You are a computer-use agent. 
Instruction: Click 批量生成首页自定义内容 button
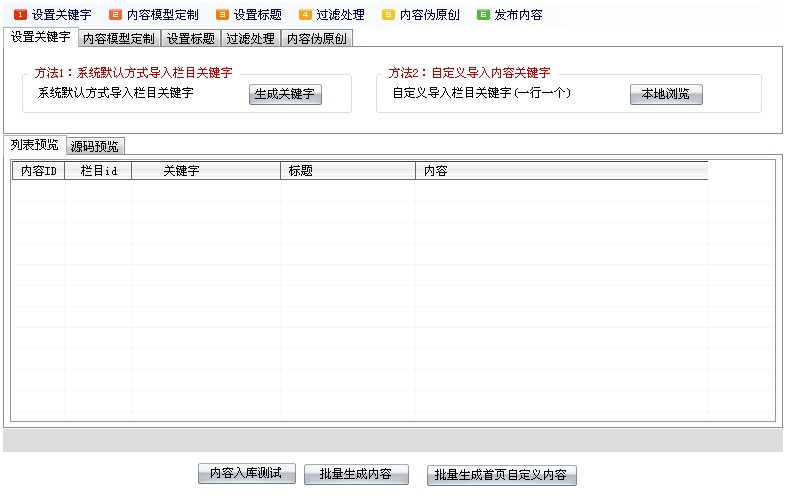[x=501, y=475]
